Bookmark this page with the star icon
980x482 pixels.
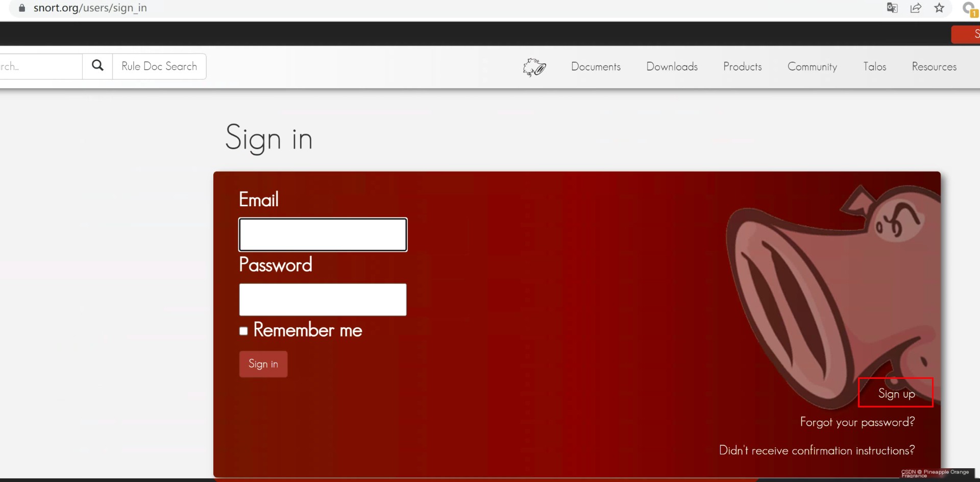coord(939,8)
